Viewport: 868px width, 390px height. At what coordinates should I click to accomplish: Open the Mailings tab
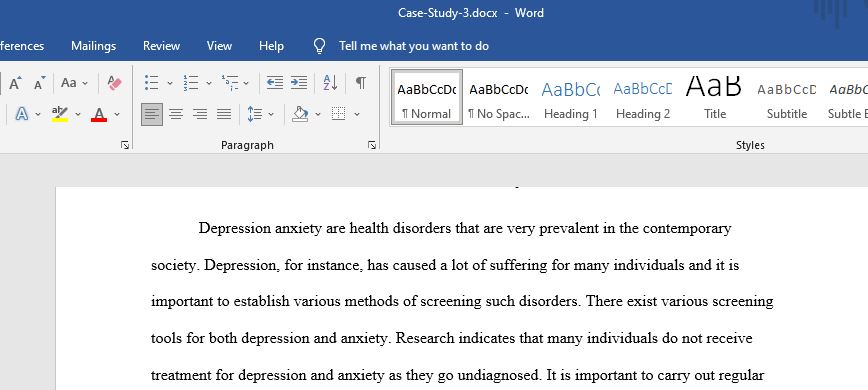pos(94,46)
